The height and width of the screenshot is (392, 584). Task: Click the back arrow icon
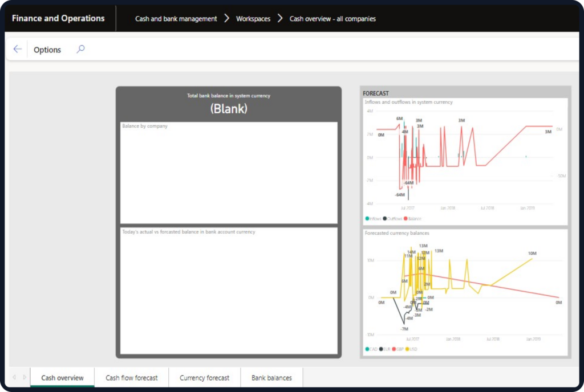click(17, 49)
